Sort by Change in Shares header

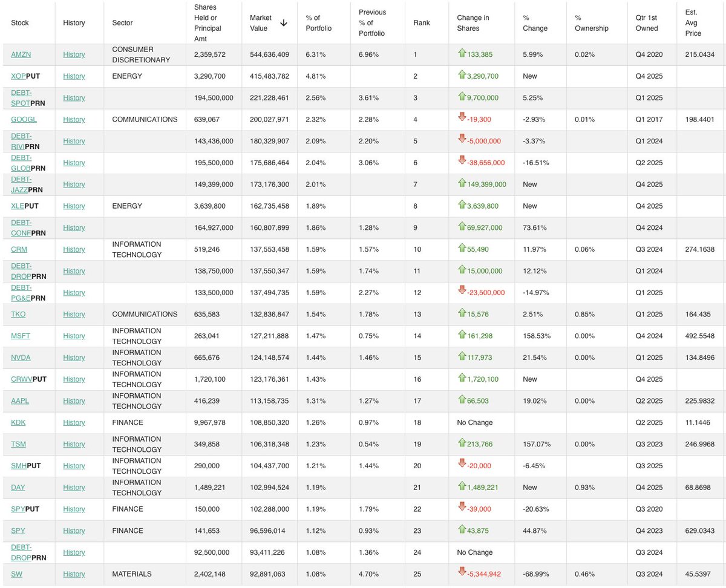click(x=473, y=23)
